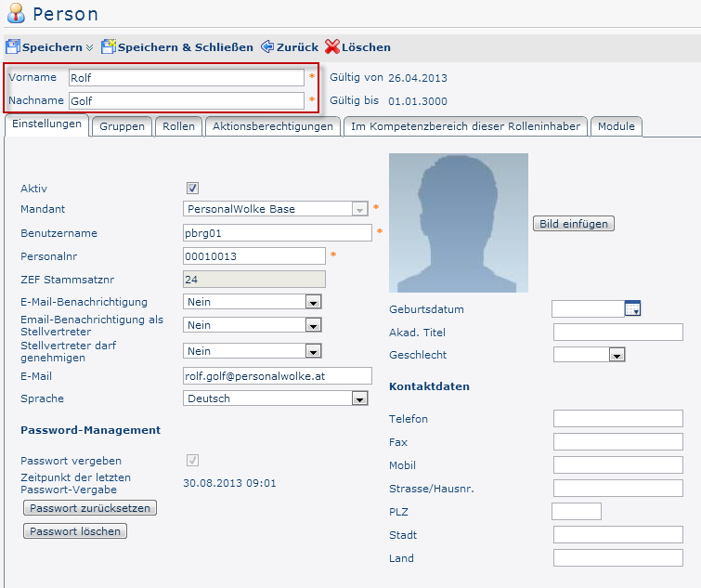Click the ZEF Stammsatznr field
701x588 pixels.
click(x=253, y=280)
